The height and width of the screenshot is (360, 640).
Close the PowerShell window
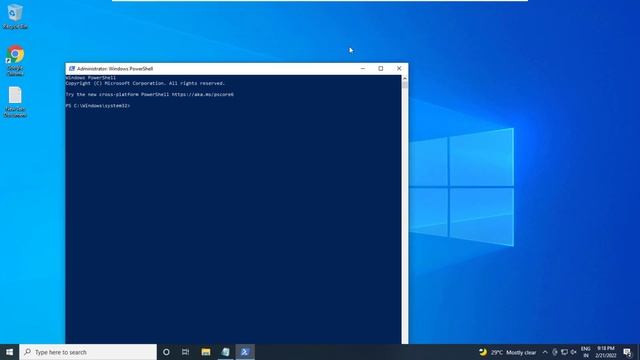click(x=399, y=69)
